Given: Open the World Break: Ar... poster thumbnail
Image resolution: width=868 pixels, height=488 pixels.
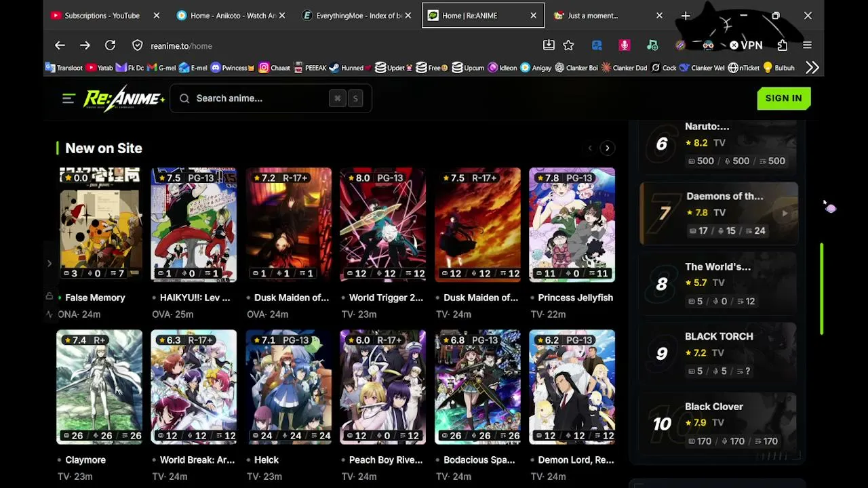Looking at the screenshot, I should pos(194,387).
